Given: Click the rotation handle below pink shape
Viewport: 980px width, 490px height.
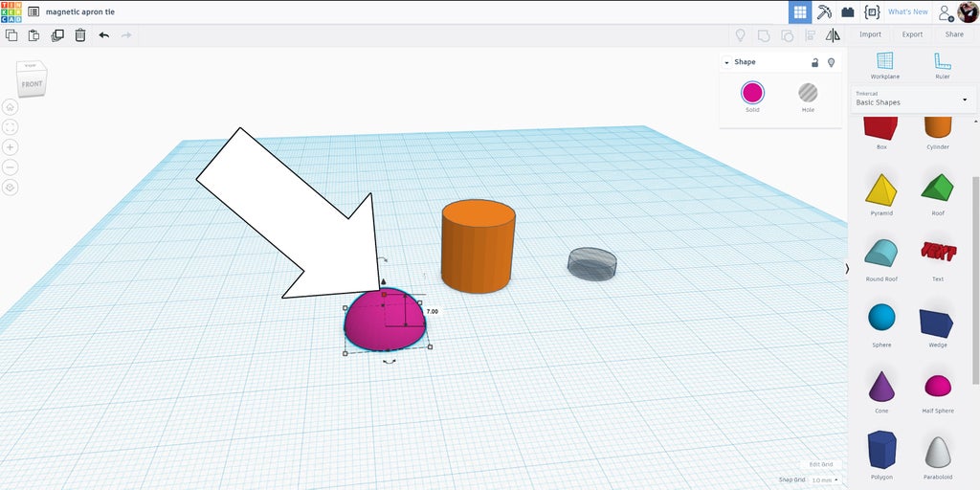Looking at the screenshot, I should 389,361.
